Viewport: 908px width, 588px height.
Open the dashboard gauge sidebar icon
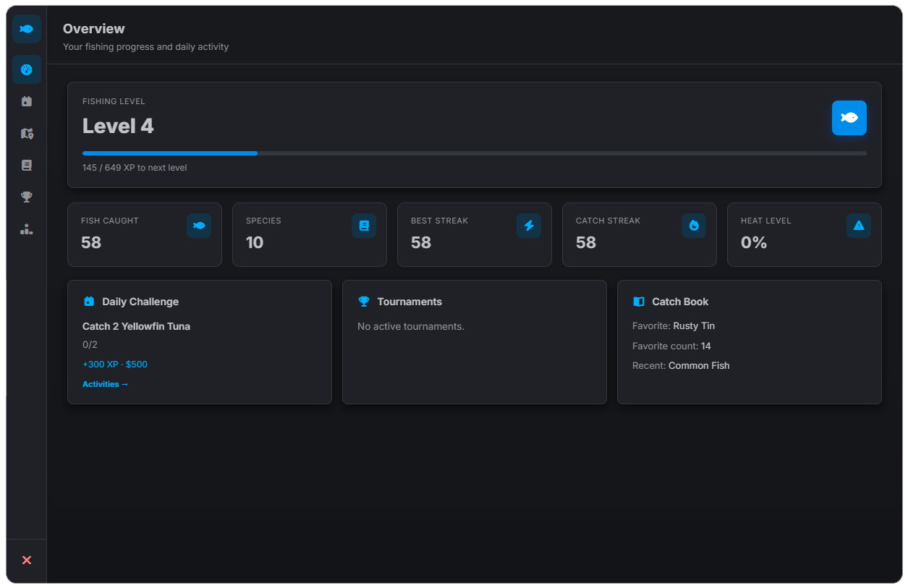point(27,69)
